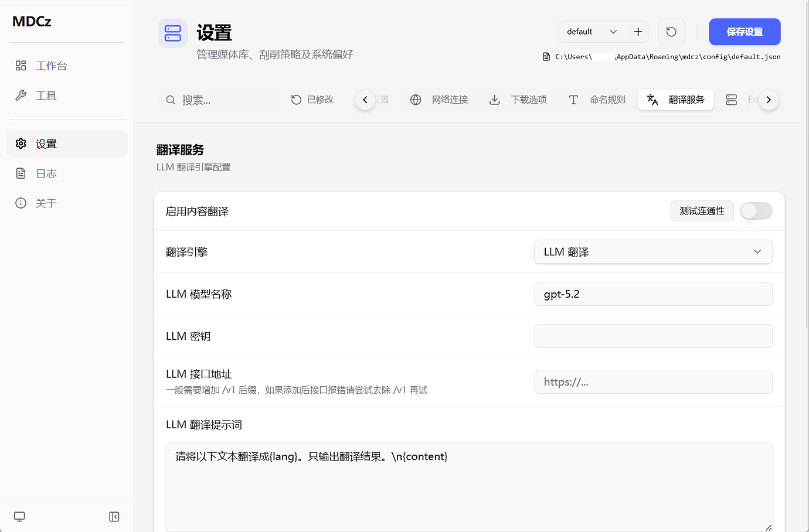
Task: Click the vertical scrollbar on the right edge
Action: click(x=807, y=164)
